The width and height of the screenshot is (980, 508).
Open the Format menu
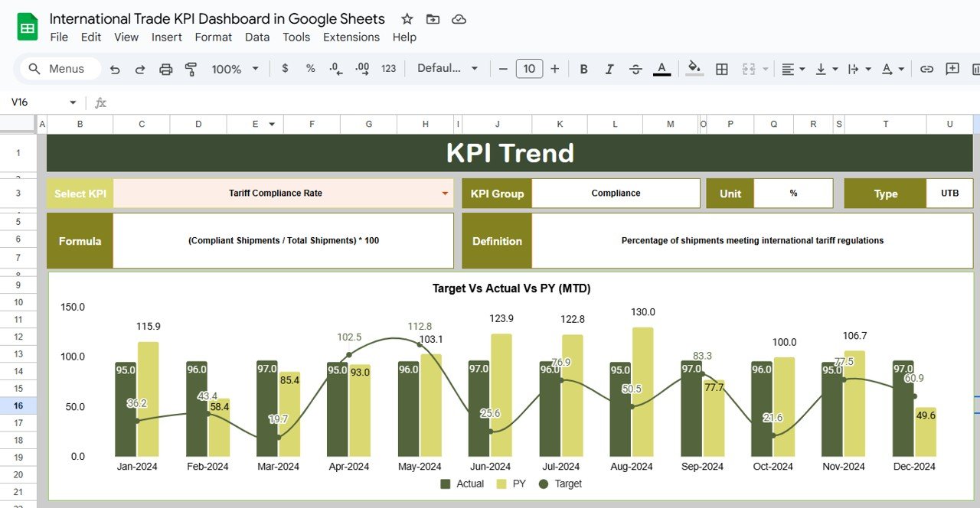click(214, 37)
